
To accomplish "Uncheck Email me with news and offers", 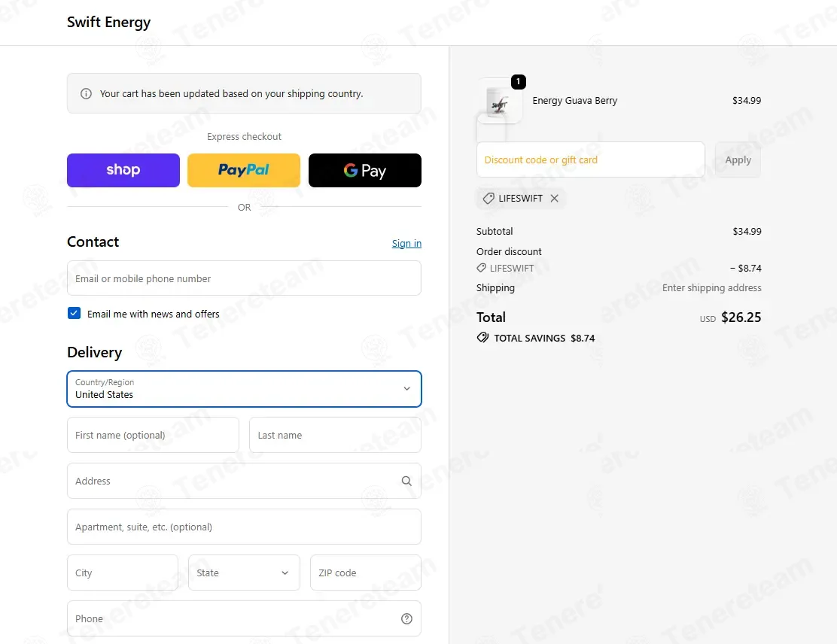I will 74,314.
